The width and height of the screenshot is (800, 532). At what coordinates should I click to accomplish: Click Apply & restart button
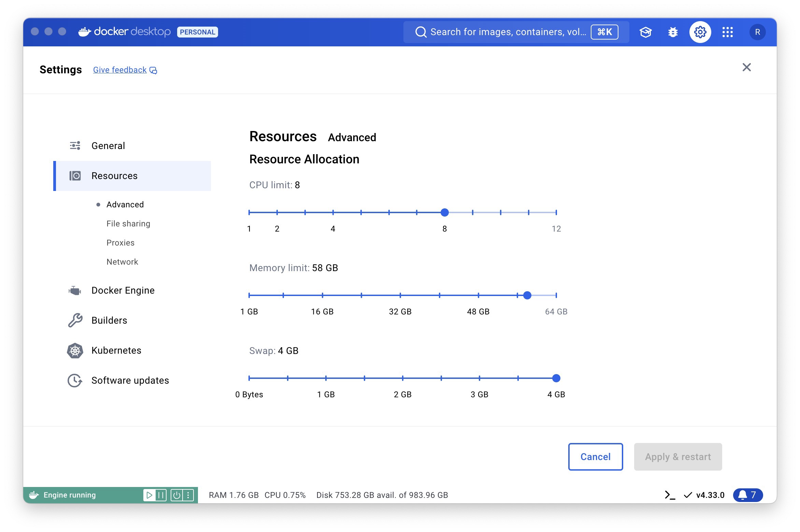[678, 457]
